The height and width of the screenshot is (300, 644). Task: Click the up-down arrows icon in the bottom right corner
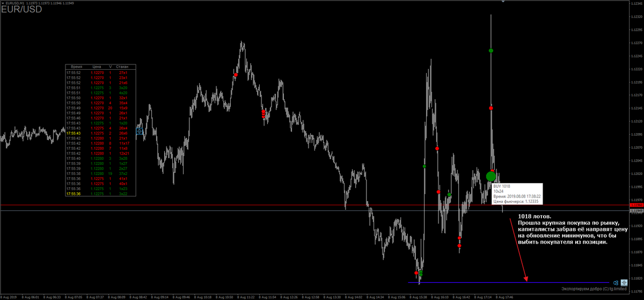624,282
